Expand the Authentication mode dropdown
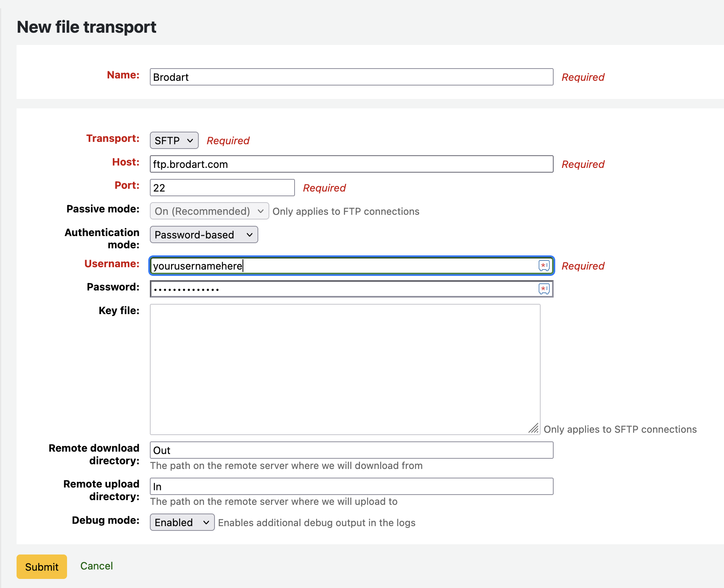The image size is (724, 588). (x=203, y=235)
